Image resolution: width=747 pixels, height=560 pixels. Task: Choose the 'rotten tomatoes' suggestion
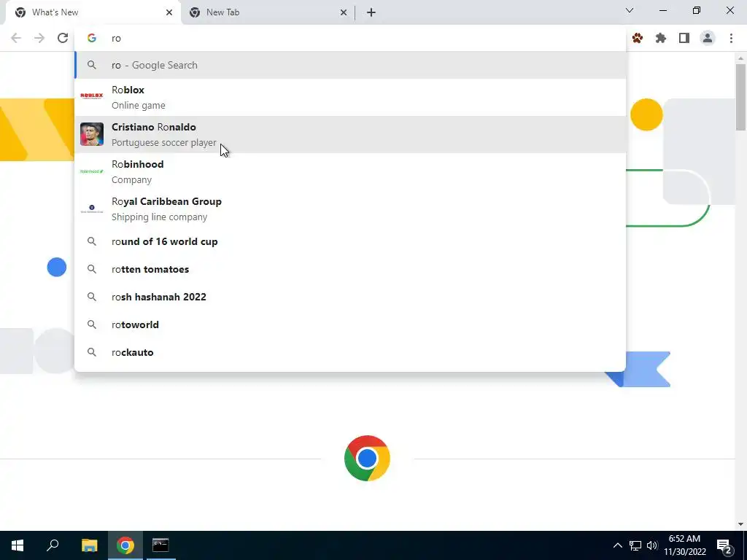[x=350, y=269]
